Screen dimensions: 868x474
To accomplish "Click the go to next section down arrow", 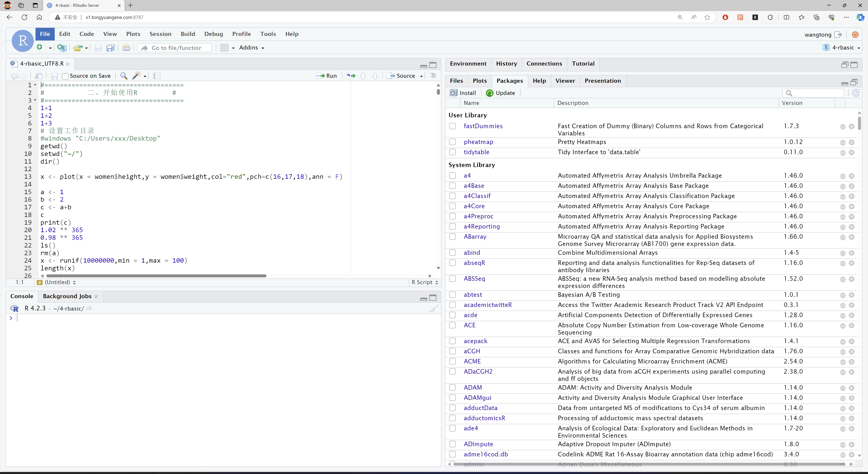I will (375, 76).
